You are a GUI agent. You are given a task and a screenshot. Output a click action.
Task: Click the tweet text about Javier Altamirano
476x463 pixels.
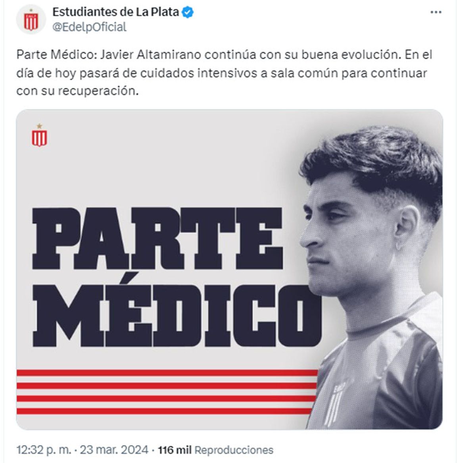224,73
